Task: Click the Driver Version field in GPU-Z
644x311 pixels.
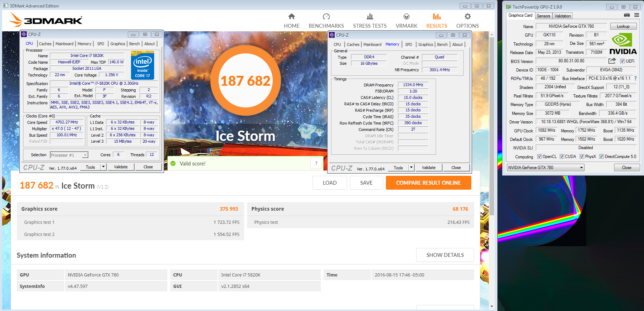Action: [586, 122]
